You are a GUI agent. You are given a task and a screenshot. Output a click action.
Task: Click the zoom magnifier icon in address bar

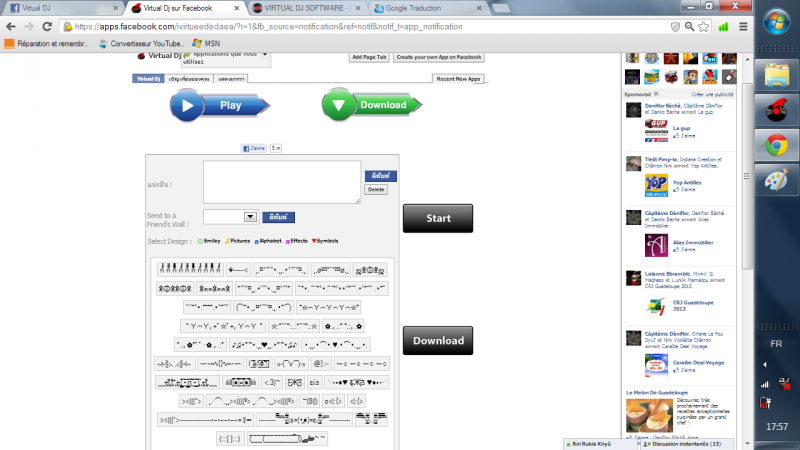click(689, 27)
